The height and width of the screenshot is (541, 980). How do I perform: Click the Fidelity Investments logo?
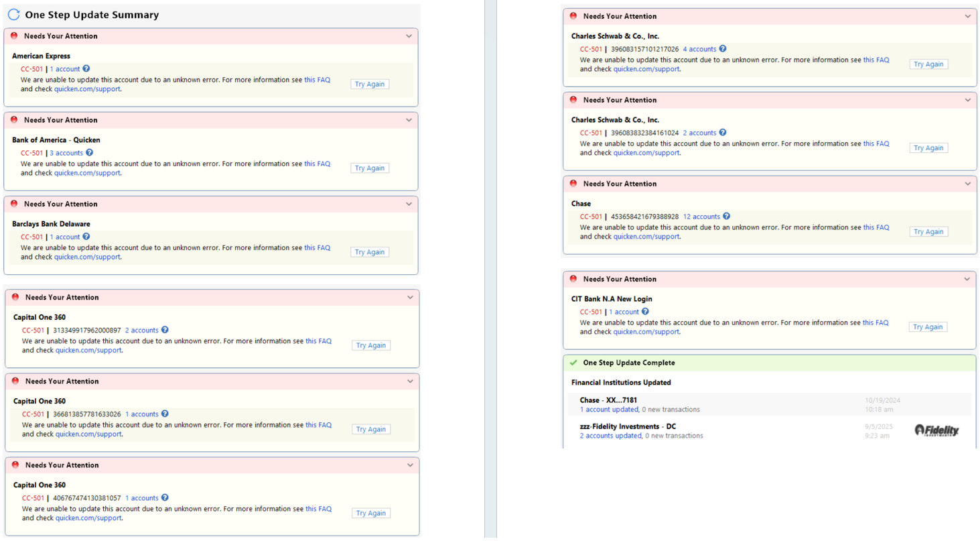pyautogui.click(x=936, y=430)
